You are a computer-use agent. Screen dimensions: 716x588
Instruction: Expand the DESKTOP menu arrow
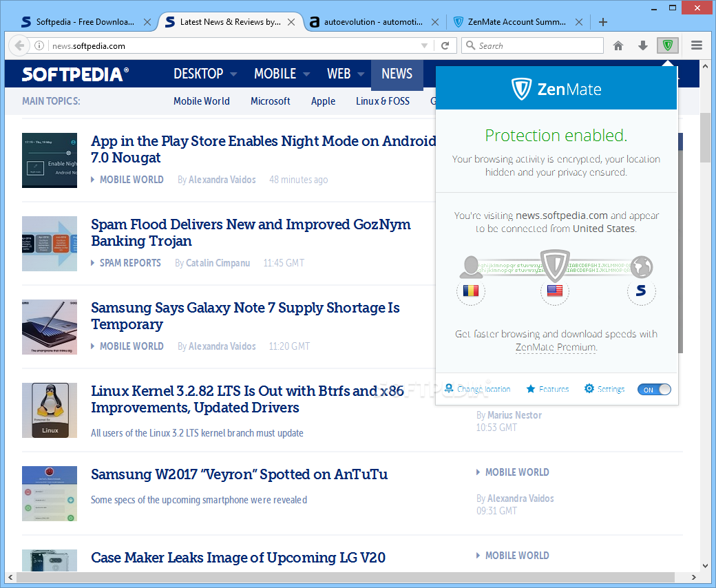point(233,74)
